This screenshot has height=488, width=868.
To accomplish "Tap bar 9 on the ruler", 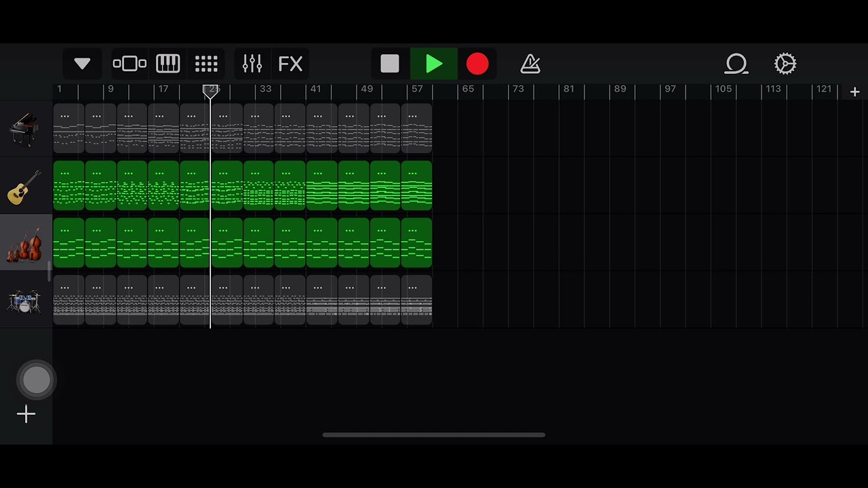I will [x=111, y=89].
